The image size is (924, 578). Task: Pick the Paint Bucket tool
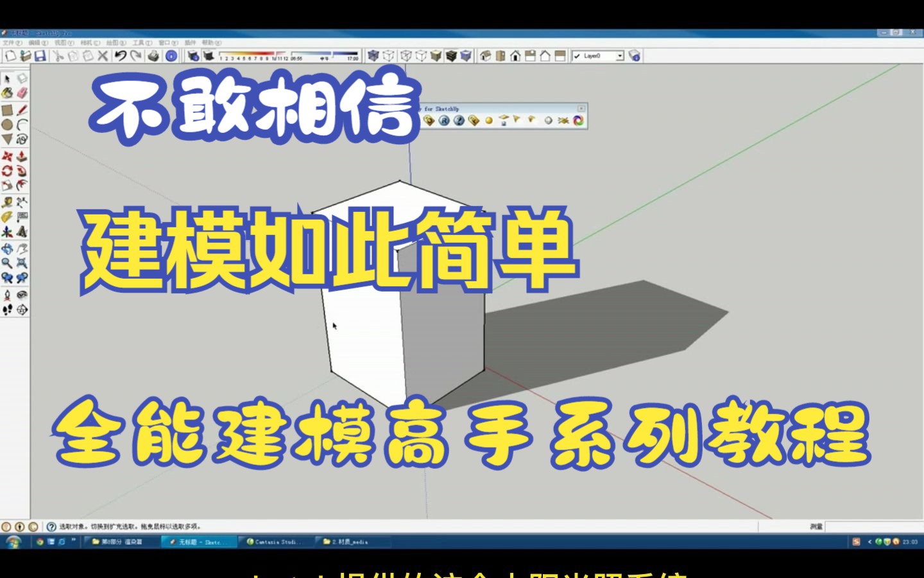[7, 93]
